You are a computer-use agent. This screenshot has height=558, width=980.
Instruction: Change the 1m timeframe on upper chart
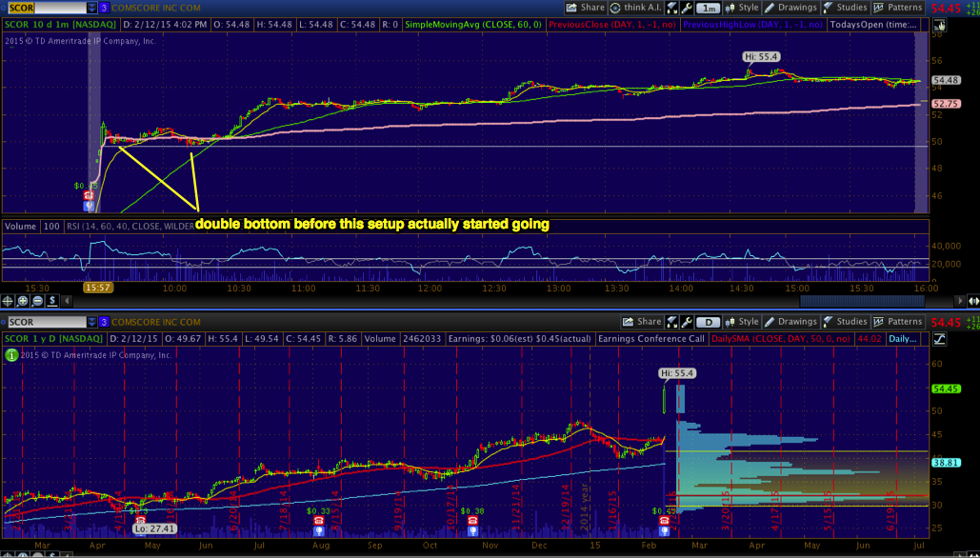[x=709, y=9]
